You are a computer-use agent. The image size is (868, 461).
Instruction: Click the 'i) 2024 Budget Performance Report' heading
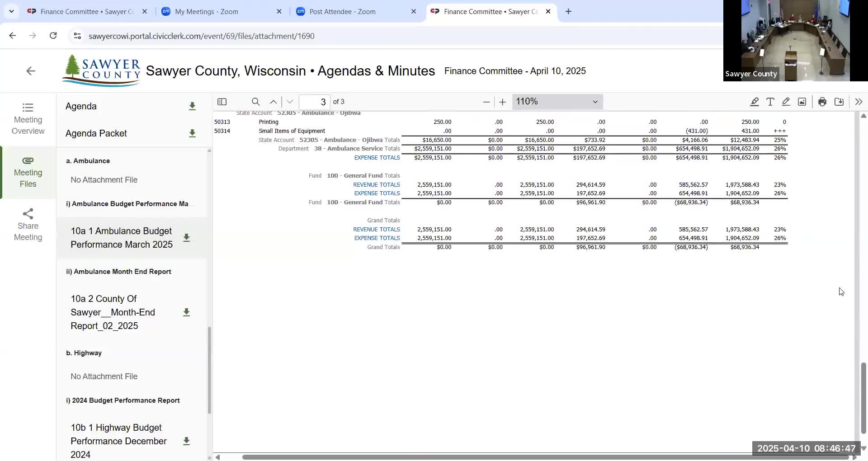pyautogui.click(x=123, y=400)
